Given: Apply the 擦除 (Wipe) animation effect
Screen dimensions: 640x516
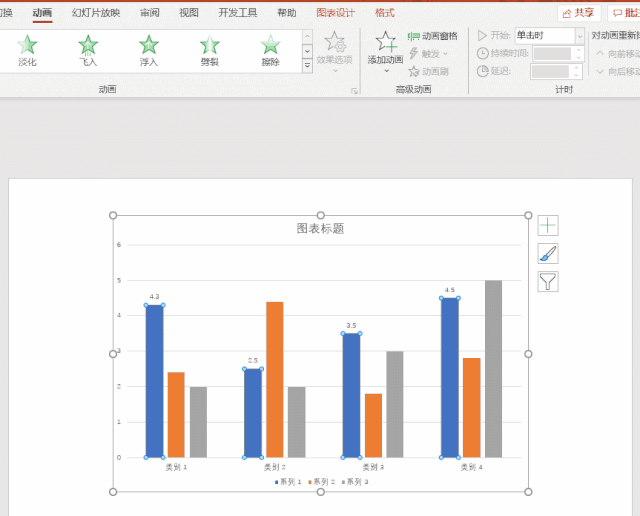Looking at the screenshot, I should (x=270, y=50).
